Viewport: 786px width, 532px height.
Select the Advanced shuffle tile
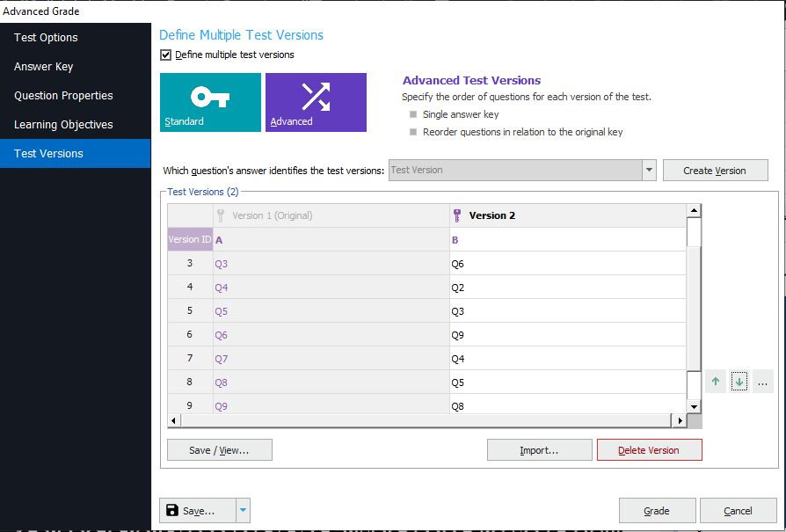pyautogui.click(x=316, y=102)
